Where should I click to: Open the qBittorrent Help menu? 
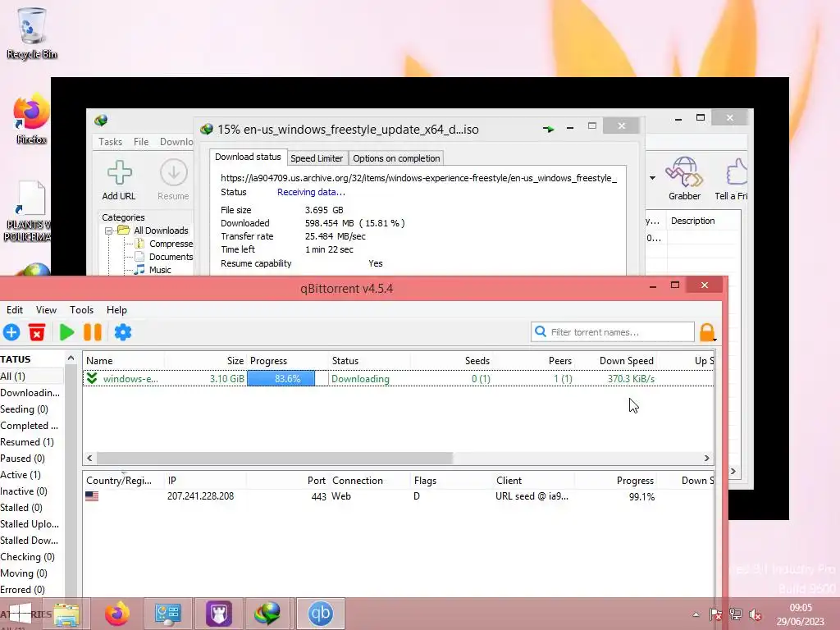[116, 309]
